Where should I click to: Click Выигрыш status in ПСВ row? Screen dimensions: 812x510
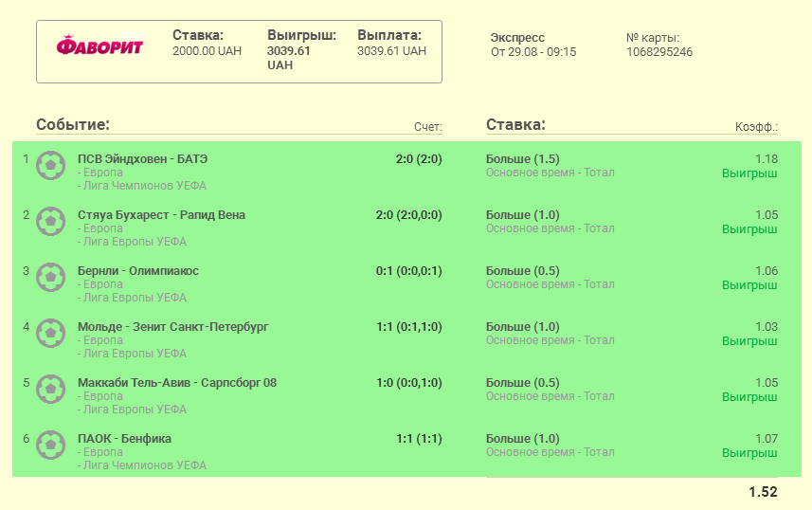(x=749, y=173)
